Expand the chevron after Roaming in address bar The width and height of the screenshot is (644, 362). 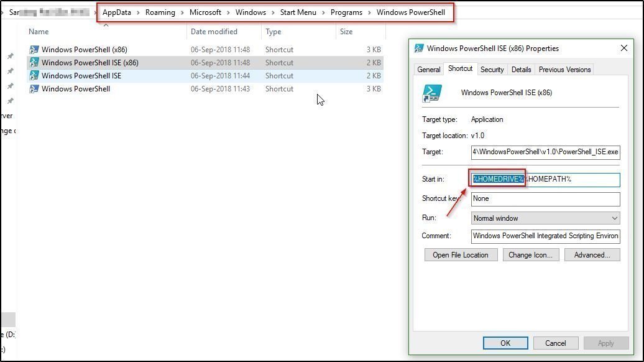click(182, 12)
